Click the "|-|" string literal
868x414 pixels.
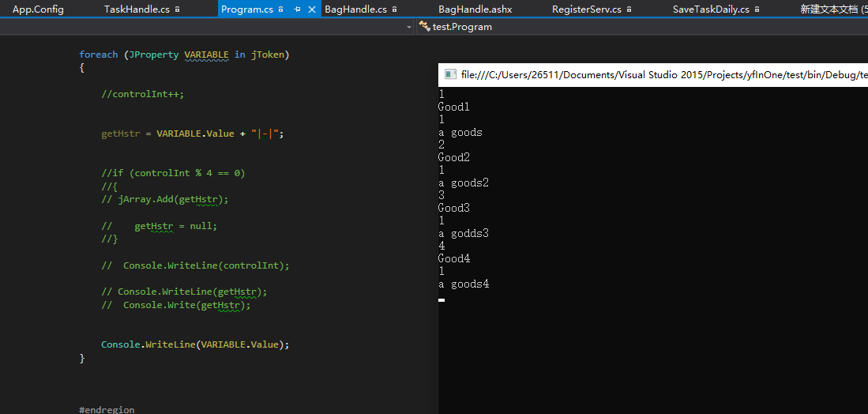pyautogui.click(x=265, y=134)
